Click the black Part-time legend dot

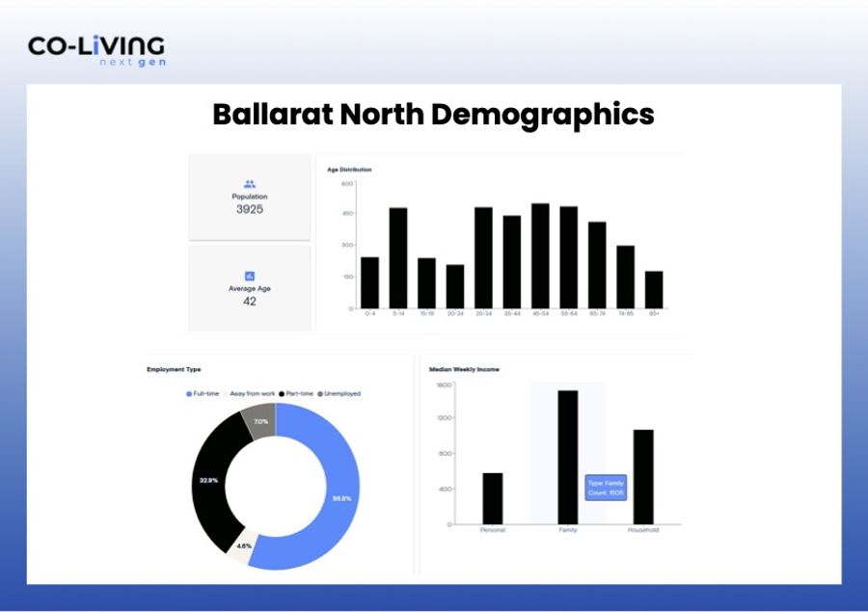(x=282, y=394)
